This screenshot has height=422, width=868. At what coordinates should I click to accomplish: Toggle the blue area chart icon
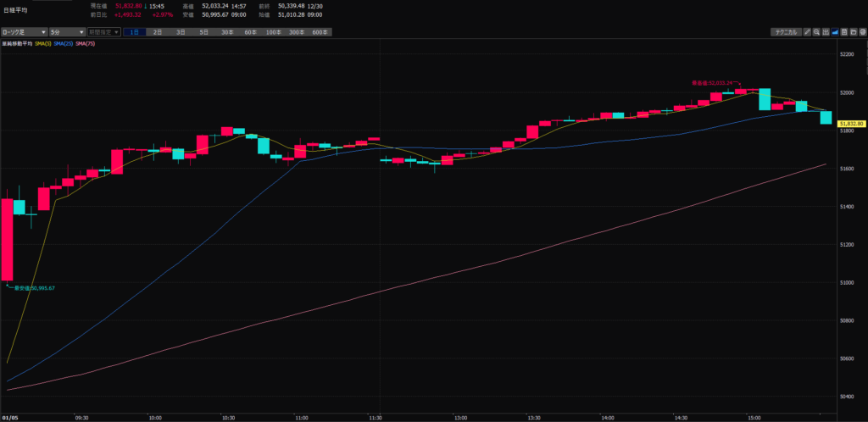pos(835,32)
